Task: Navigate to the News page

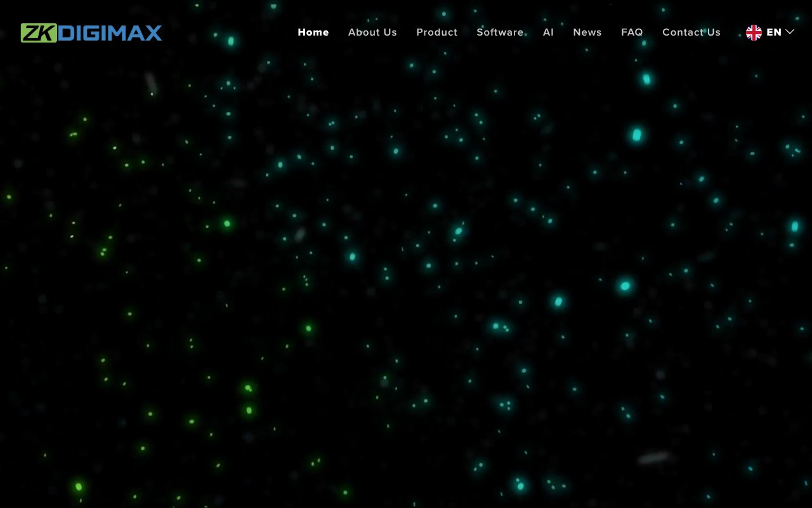Action: click(x=587, y=32)
